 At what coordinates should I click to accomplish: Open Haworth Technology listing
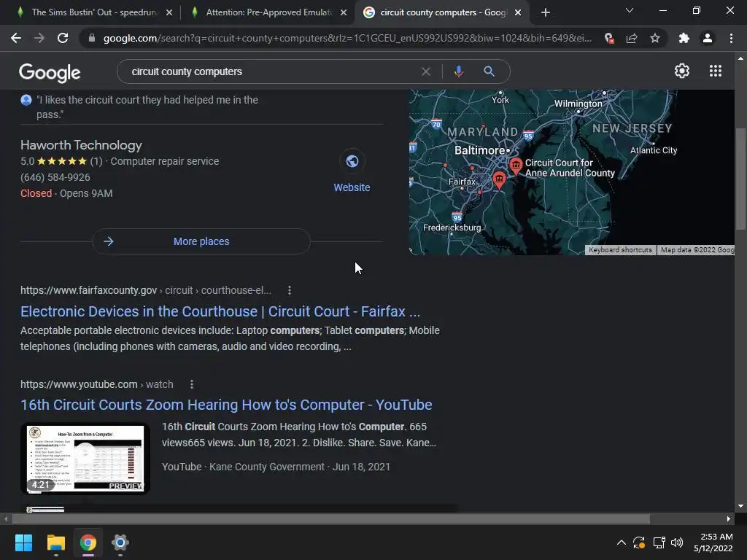(x=81, y=145)
